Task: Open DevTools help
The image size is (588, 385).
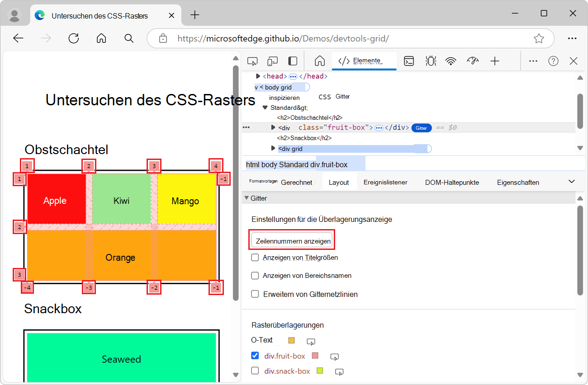Action: click(x=553, y=61)
